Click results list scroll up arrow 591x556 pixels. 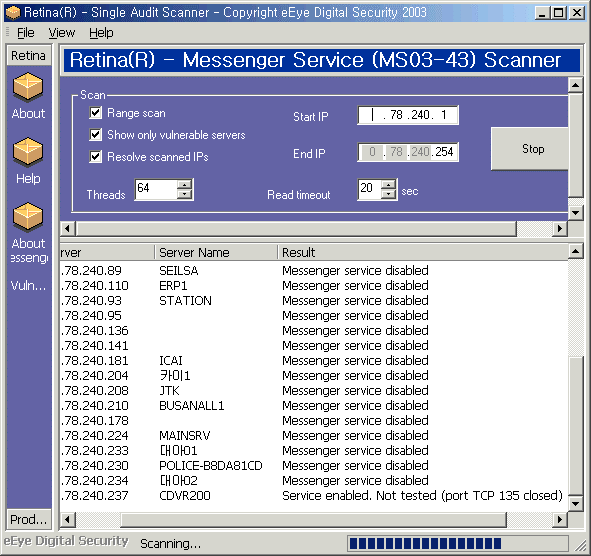(x=576, y=251)
